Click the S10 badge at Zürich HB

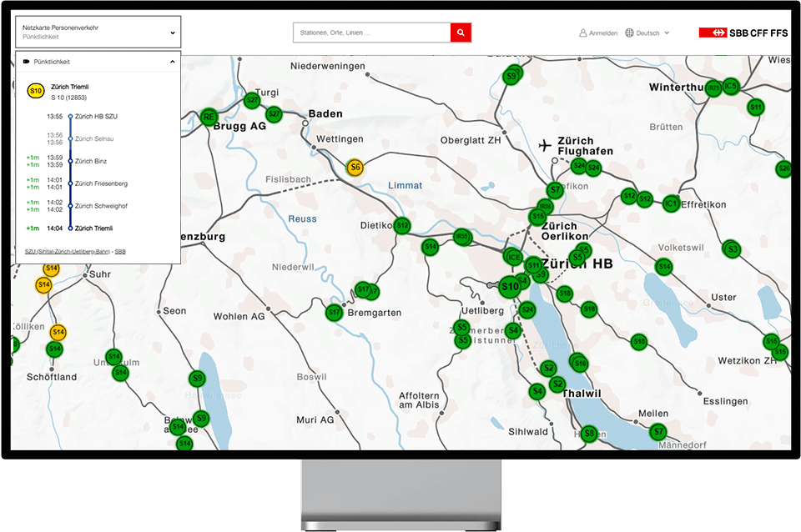pyautogui.click(x=511, y=287)
